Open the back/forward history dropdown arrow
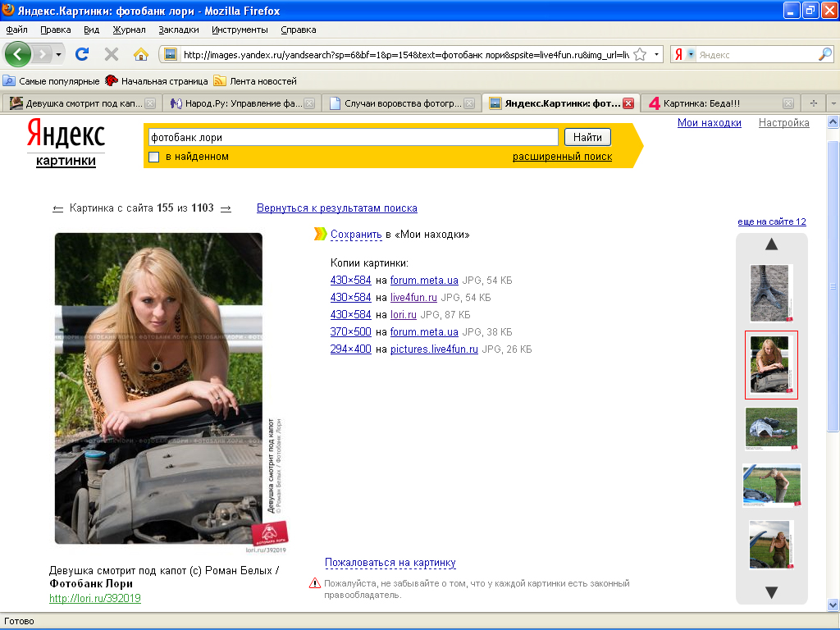The width and height of the screenshot is (840, 630). (x=58, y=54)
